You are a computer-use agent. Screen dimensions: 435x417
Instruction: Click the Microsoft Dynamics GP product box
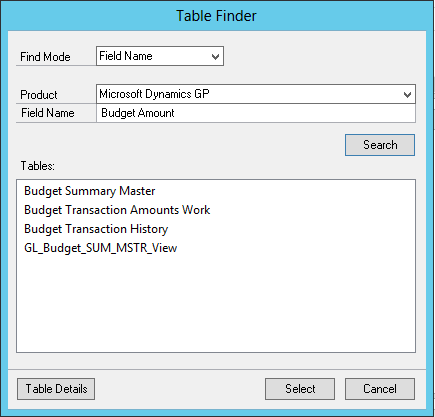(256, 94)
